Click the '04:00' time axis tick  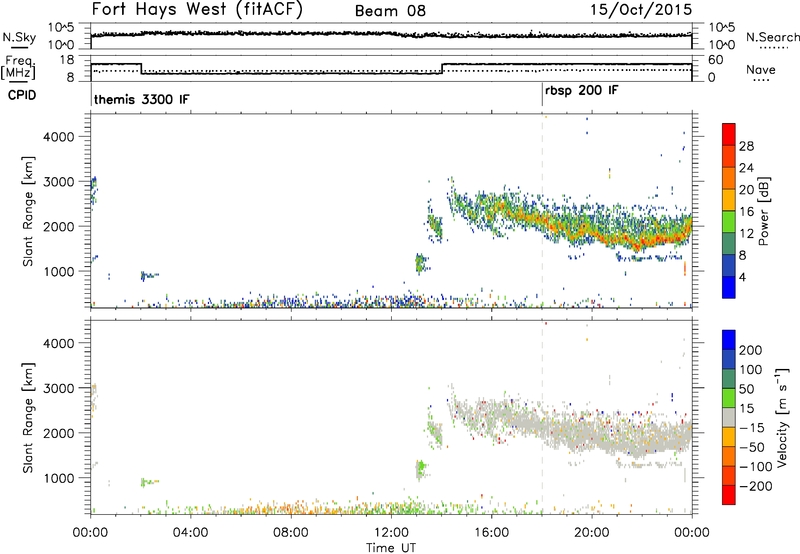click(190, 533)
